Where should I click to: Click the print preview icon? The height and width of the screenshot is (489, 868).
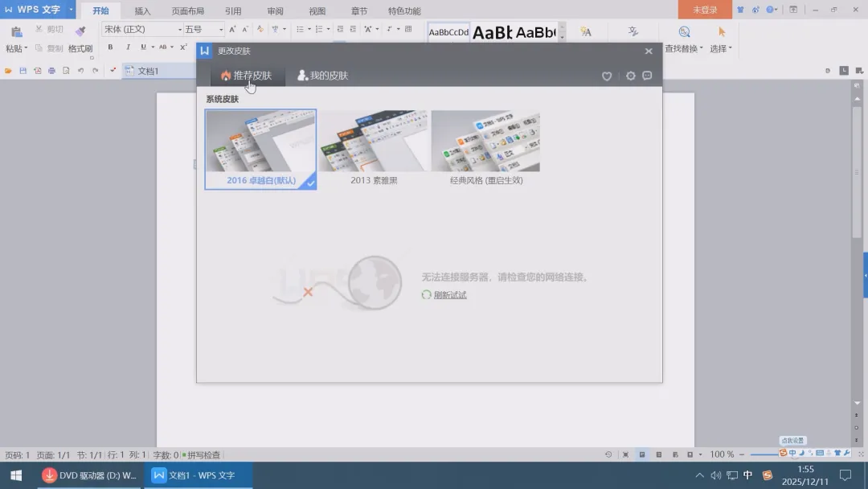(66, 71)
